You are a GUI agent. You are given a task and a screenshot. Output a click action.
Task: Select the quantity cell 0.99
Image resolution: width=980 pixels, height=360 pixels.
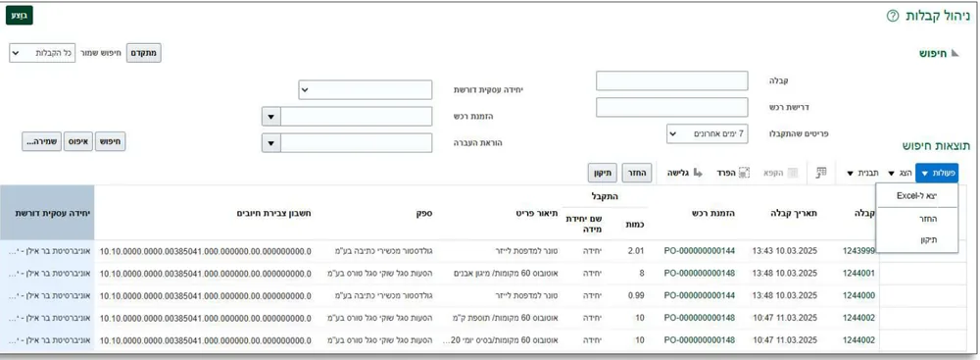tap(636, 295)
